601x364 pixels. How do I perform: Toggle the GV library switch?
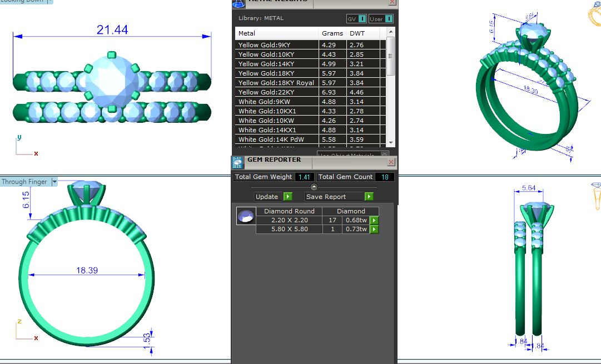(362, 19)
